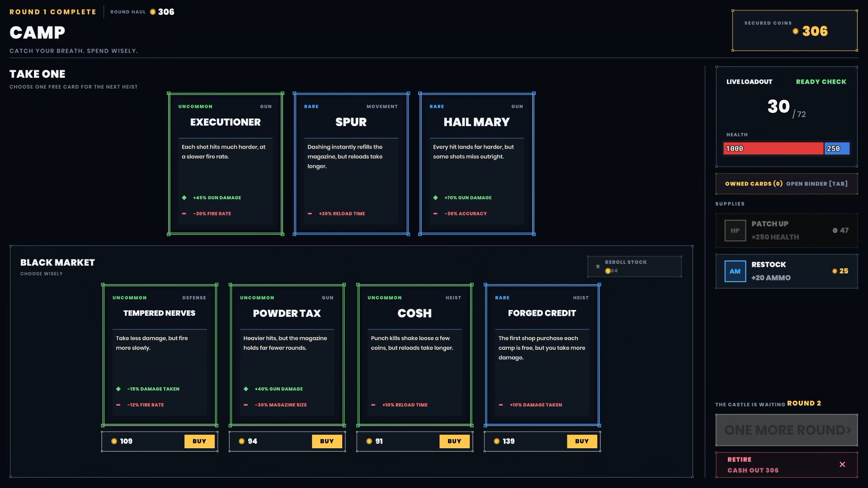Click the green plus icon on Executioner
868x488 pixels.
tap(184, 197)
